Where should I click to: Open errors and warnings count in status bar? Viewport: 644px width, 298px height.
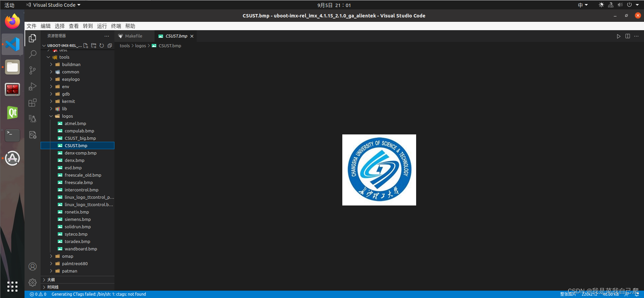coord(38,294)
